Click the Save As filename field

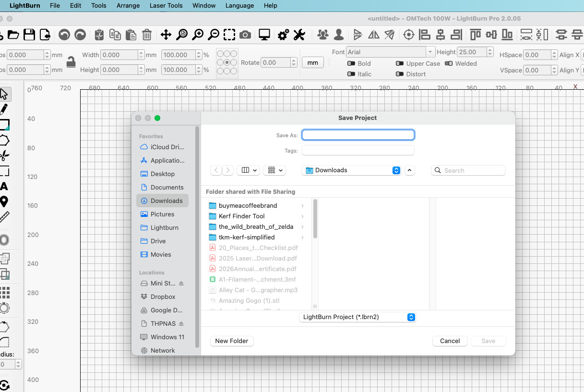[358, 135]
